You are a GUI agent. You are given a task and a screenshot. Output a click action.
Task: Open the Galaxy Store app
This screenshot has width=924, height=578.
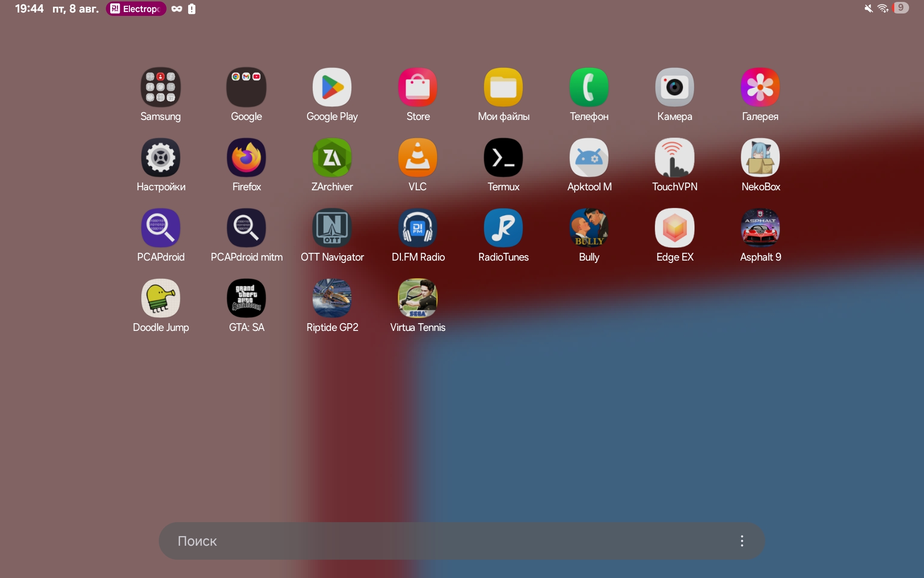point(418,87)
